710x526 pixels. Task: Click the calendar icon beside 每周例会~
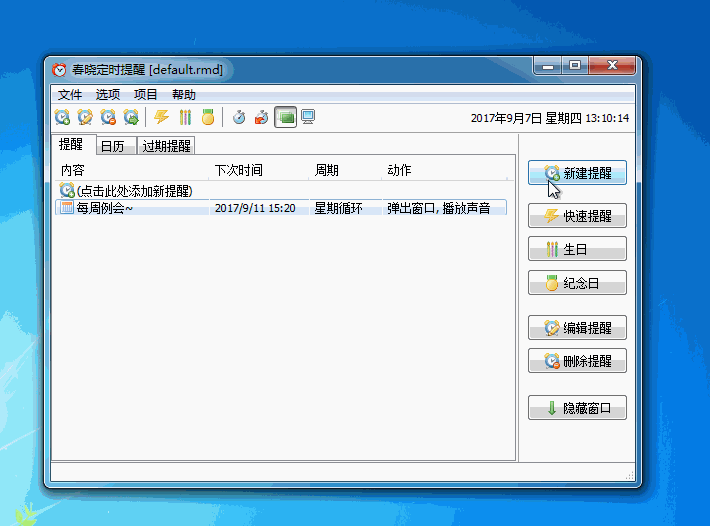(67, 207)
